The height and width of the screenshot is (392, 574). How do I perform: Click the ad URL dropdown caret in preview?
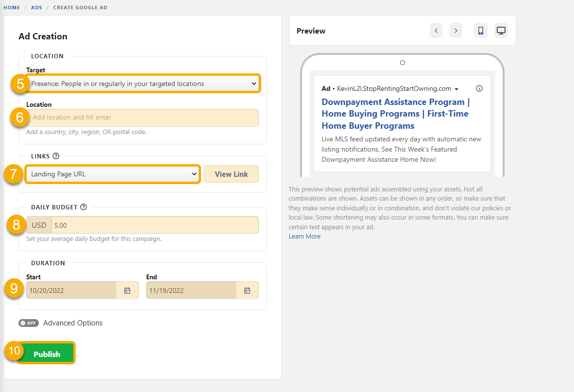coord(456,89)
